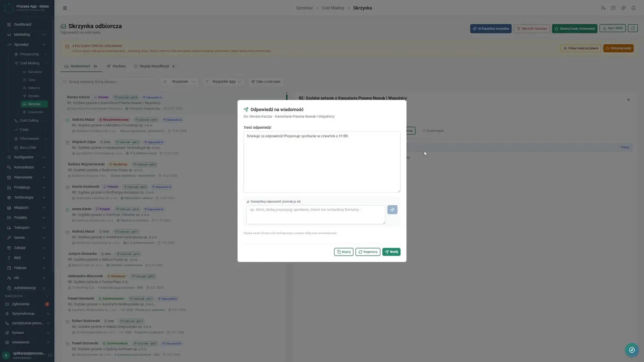
Task: Click the Wyczyść fałszywe button
Action: (x=532, y=28)
